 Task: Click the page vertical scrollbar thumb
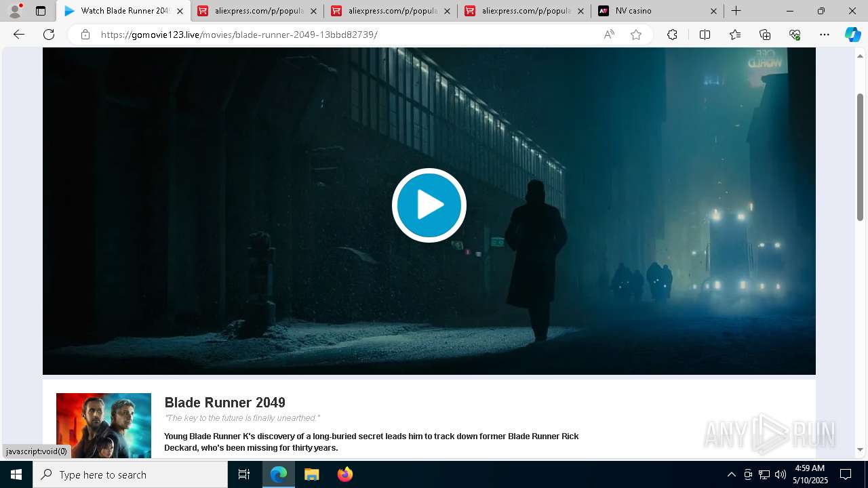pyautogui.click(x=860, y=157)
